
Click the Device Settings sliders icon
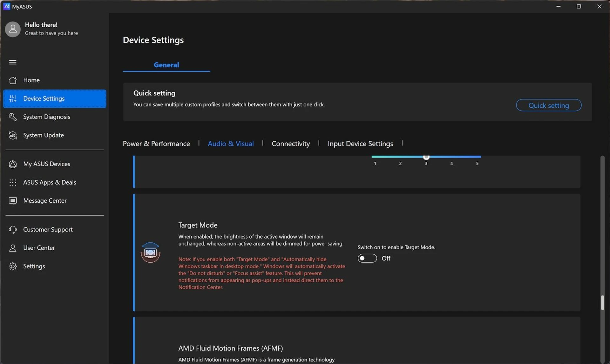pos(13,99)
